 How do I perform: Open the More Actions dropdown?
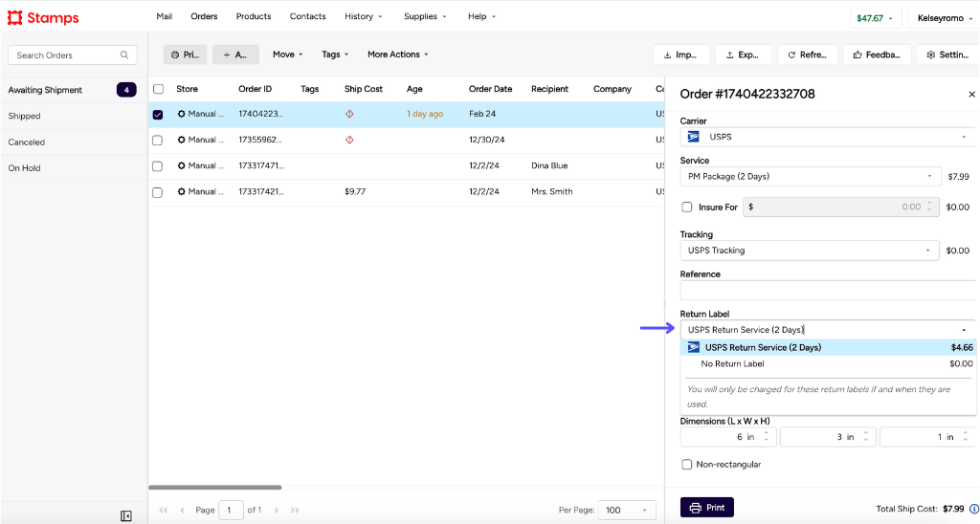coord(398,55)
